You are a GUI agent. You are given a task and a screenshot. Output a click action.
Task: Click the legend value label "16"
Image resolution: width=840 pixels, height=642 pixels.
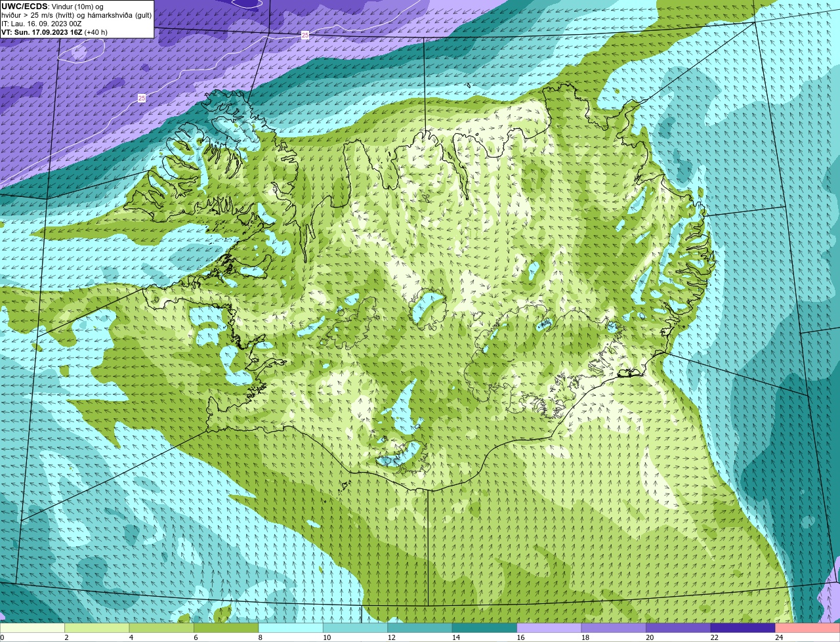point(520,637)
